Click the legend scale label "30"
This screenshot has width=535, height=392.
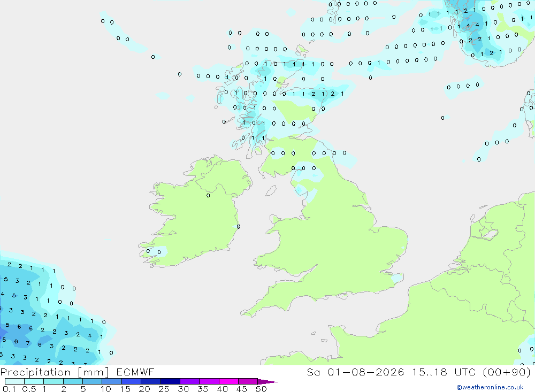tap(183, 389)
